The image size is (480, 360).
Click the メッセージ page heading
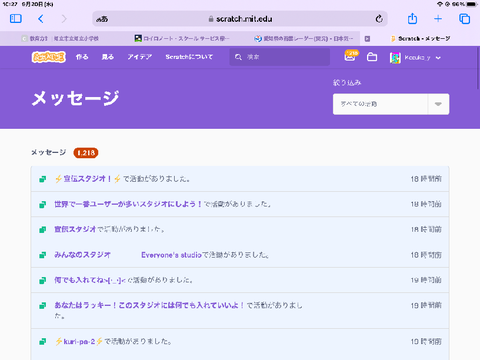[75, 98]
